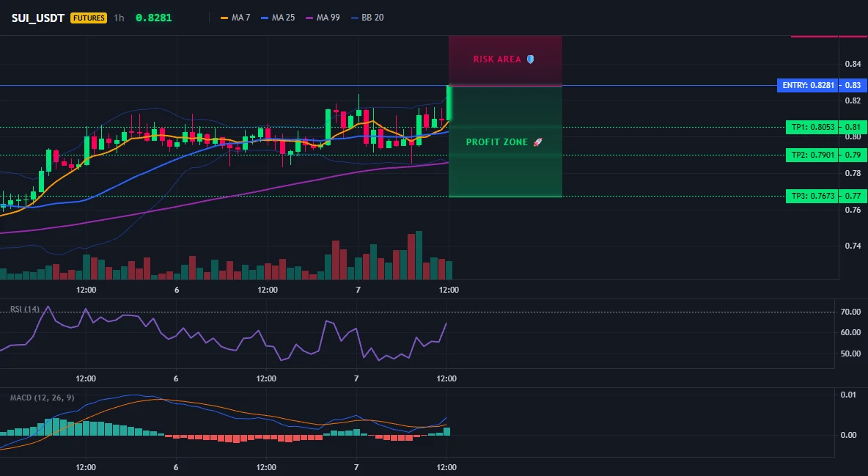Click the rocket icon beside PROFIT ZONE
The height and width of the screenshot is (476, 868).
click(538, 142)
